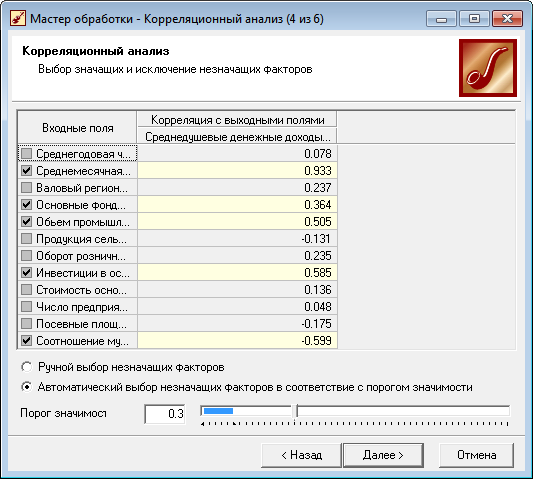Cancel the wizard with Отмена
The image size is (533, 479).
coord(476,455)
